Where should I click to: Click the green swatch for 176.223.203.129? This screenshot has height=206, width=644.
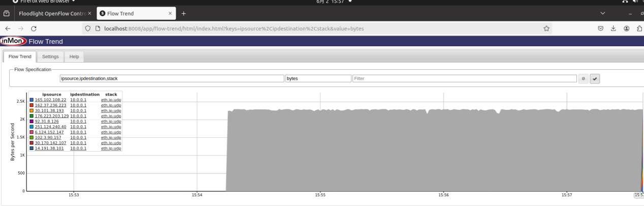[31, 116]
